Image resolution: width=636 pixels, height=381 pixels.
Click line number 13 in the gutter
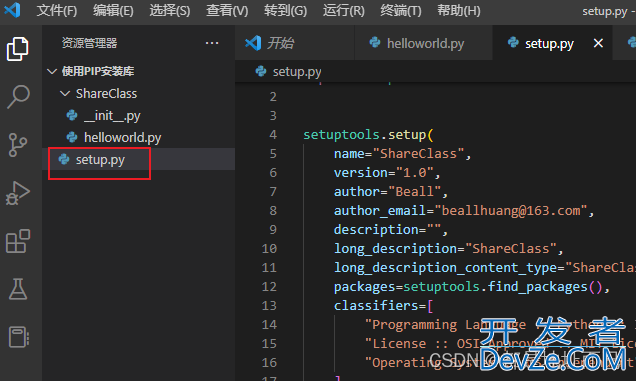[x=269, y=306]
